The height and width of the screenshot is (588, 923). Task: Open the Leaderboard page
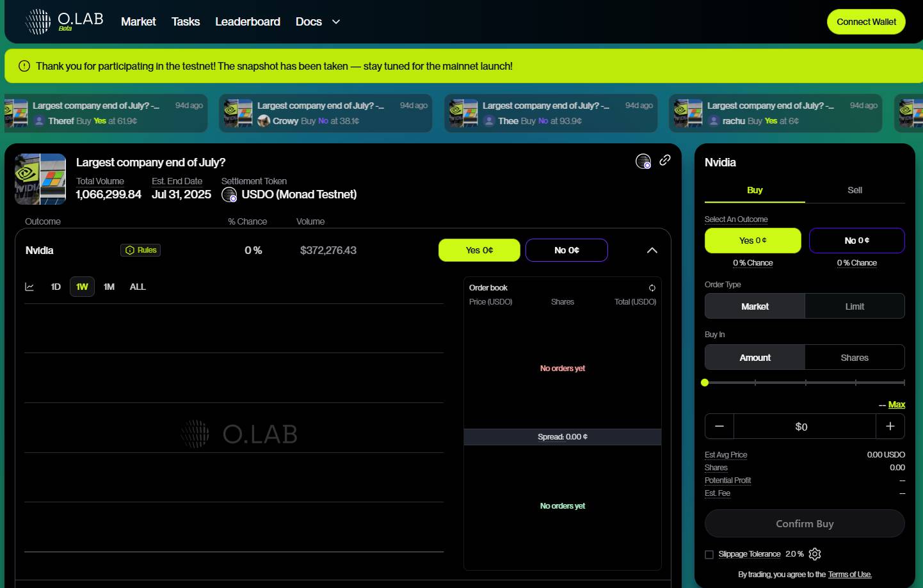pos(248,22)
